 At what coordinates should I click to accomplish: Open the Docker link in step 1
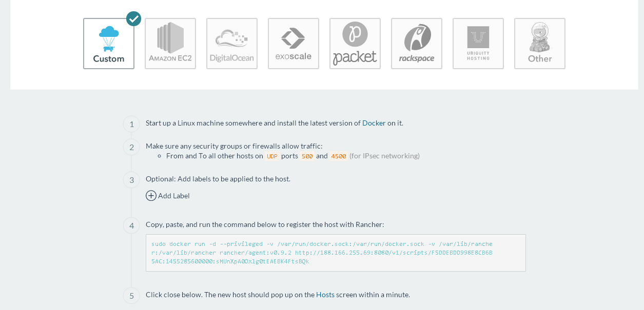click(374, 123)
